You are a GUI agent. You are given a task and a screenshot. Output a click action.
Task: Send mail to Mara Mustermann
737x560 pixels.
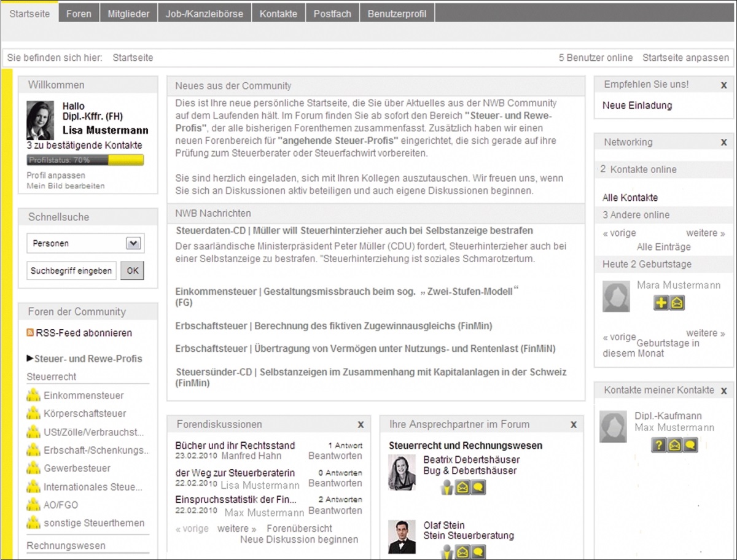(677, 303)
